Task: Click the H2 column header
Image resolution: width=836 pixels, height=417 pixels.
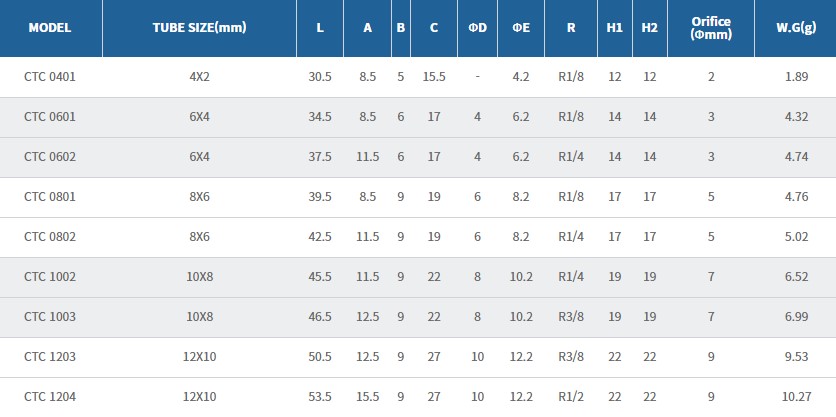Action: [x=650, y=28]
